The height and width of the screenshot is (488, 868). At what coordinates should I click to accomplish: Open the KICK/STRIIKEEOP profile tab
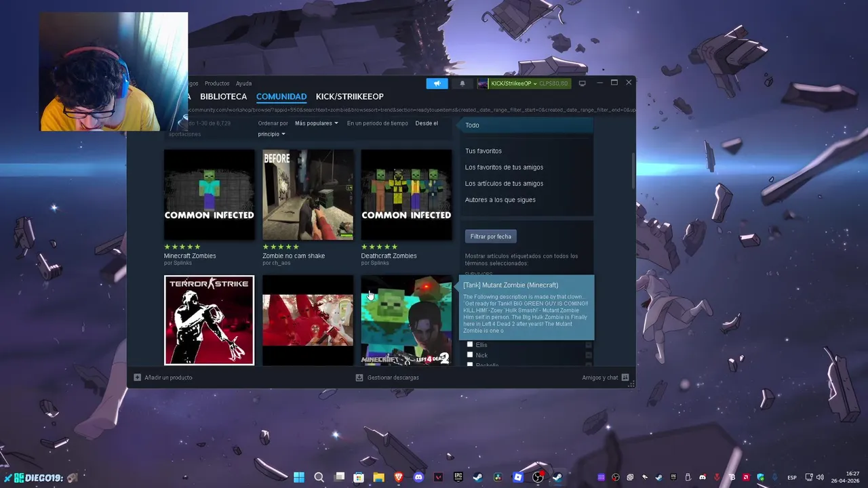tap(349, 96)
